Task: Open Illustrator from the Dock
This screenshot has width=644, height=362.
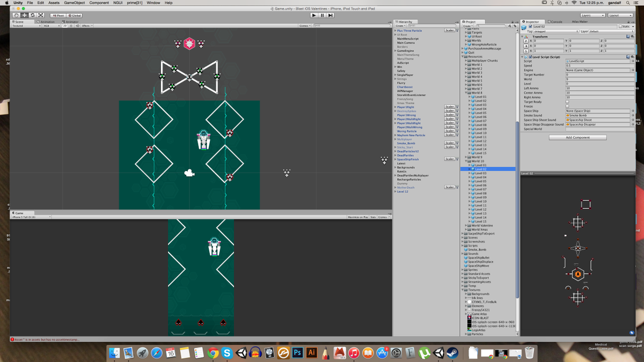Action: [311, 353]
